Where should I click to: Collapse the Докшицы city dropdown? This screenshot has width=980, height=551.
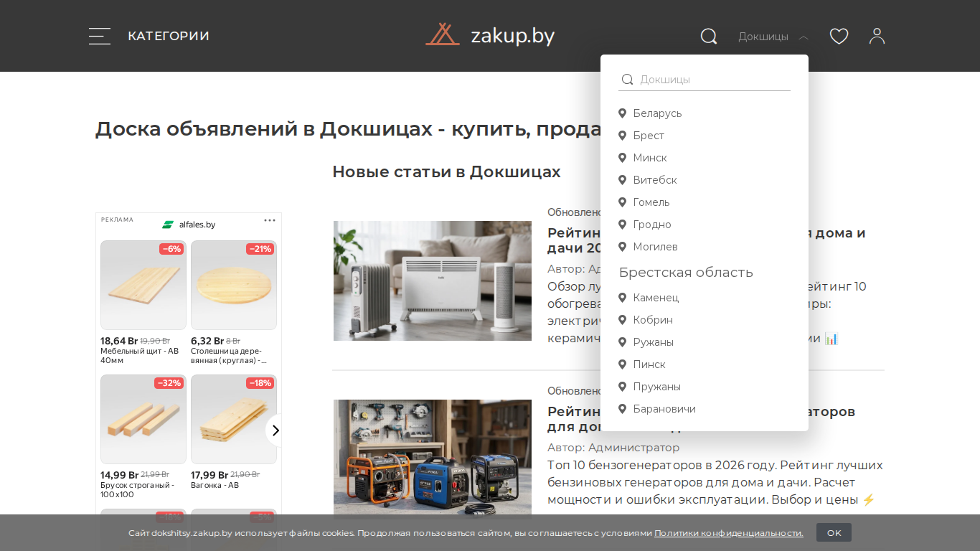pos(773,37)
